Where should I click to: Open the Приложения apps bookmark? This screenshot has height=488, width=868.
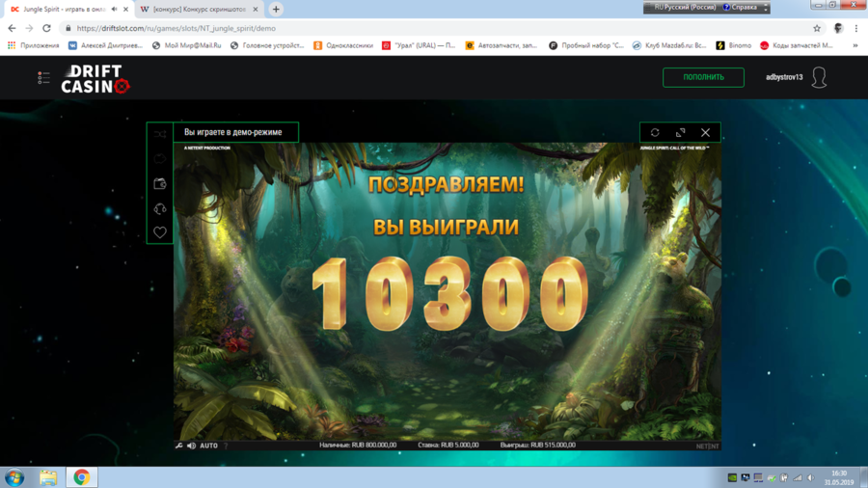click(x=33, y=45)
